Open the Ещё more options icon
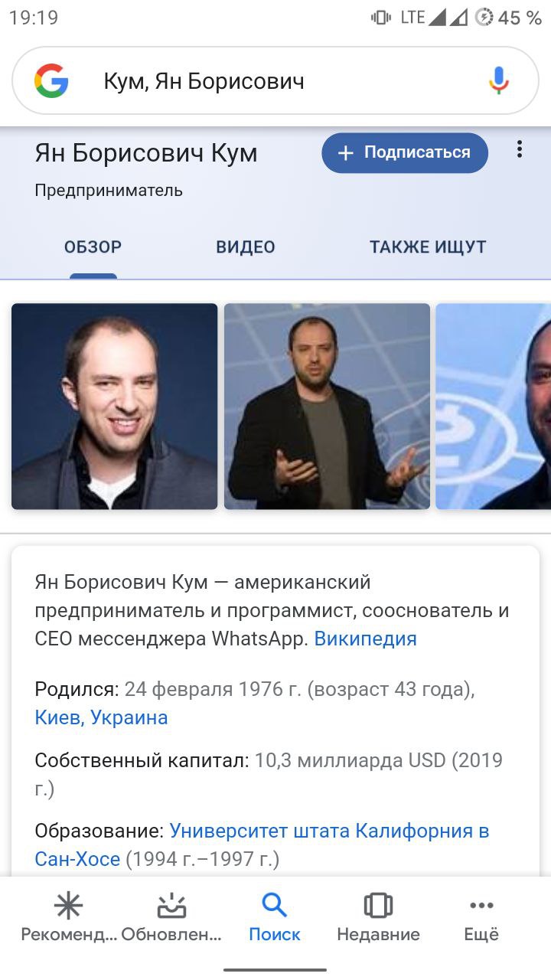 click(x=481, y=906)
